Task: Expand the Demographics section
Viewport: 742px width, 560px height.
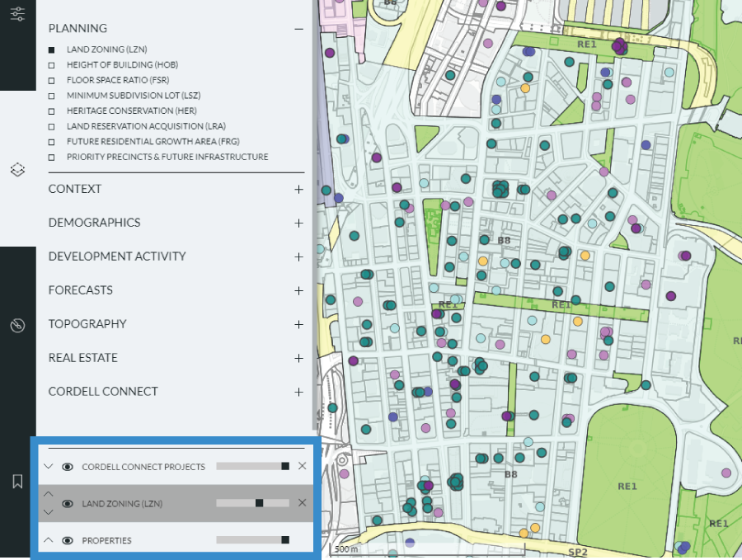Action: click(298, 223)
